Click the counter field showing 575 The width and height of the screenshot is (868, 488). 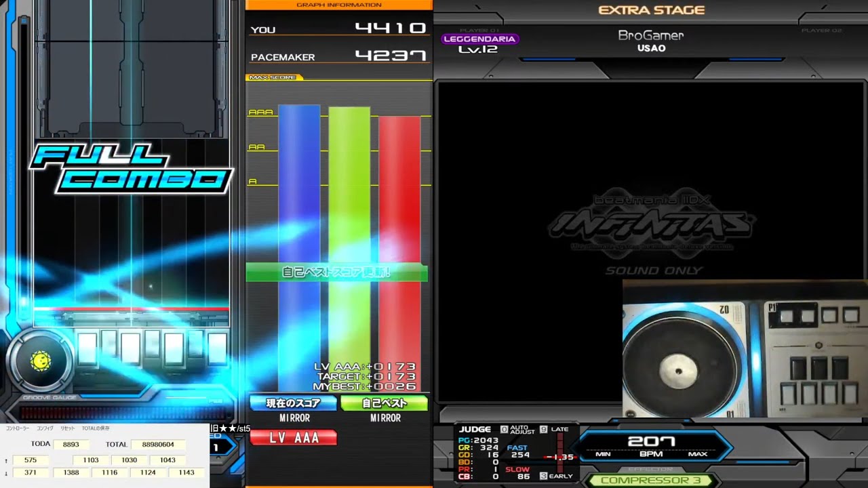click(31, 460)
